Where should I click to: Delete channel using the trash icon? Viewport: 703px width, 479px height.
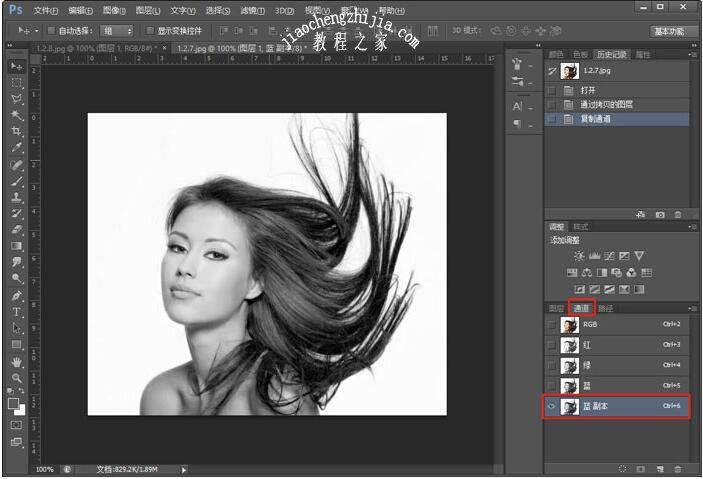click(678, 468)
